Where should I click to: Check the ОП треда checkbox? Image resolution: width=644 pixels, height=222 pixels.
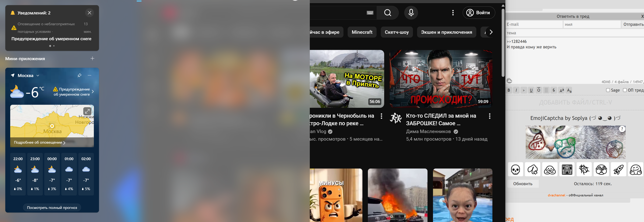[625, 90]
